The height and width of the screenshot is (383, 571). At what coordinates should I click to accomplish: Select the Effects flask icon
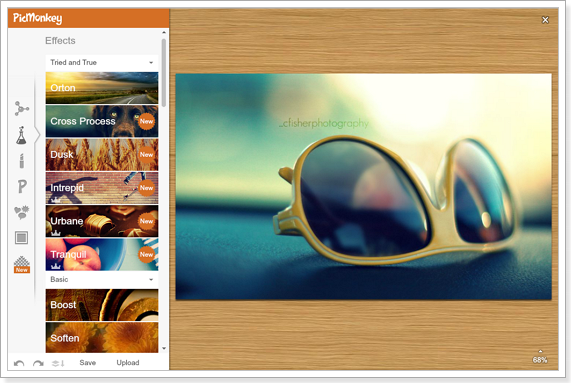point(21,135)
